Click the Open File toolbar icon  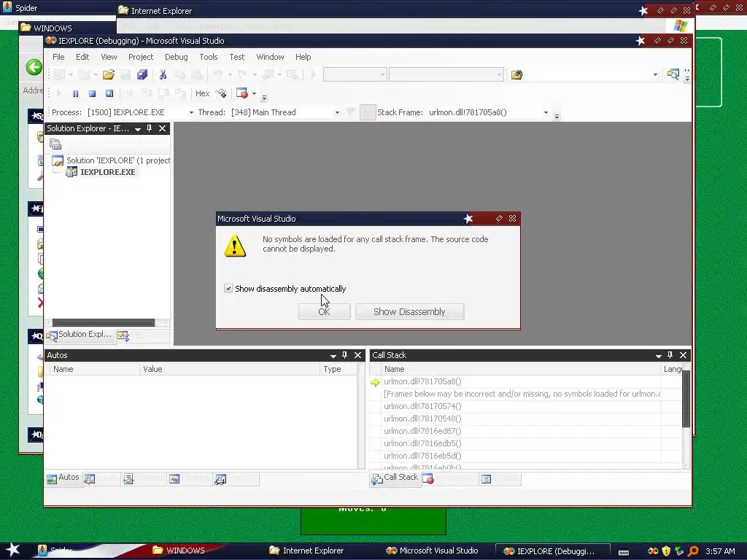109,74
